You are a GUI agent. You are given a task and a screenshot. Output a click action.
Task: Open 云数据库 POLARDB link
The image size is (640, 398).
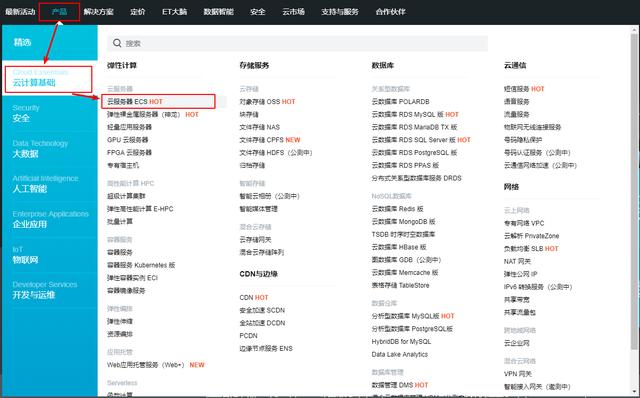[x=400, y=102]
